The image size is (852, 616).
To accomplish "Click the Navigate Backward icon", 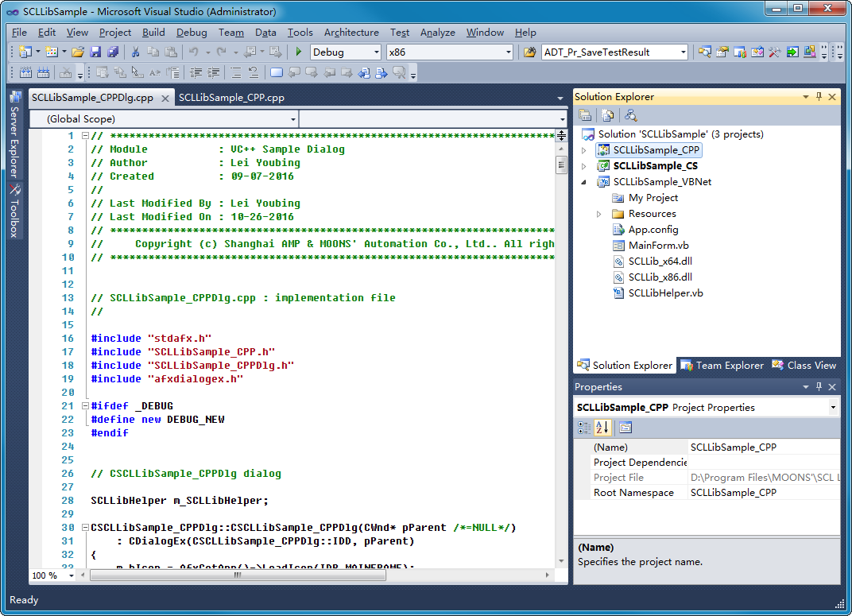I will coord(250,52).
